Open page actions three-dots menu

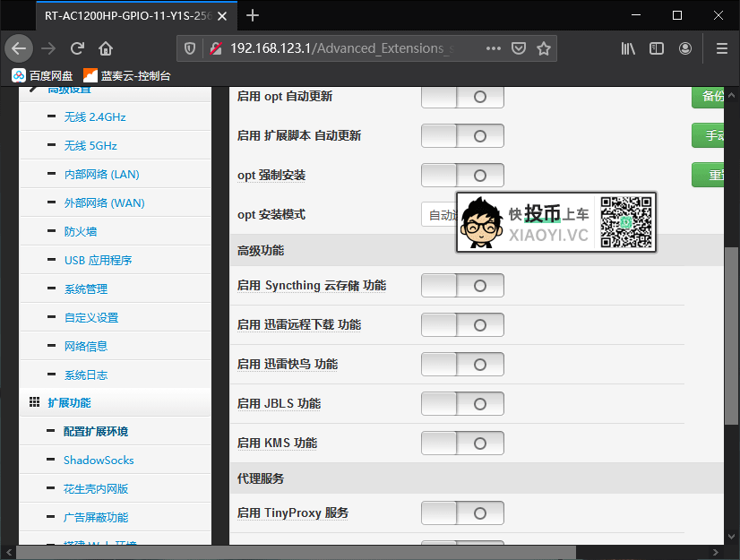pyautogui.click(x=493, y=48)
